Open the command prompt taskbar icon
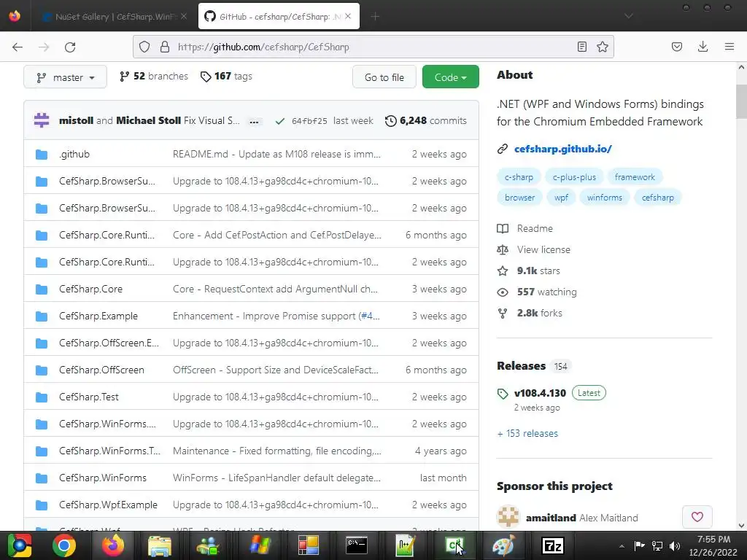 tap(356, 545)
